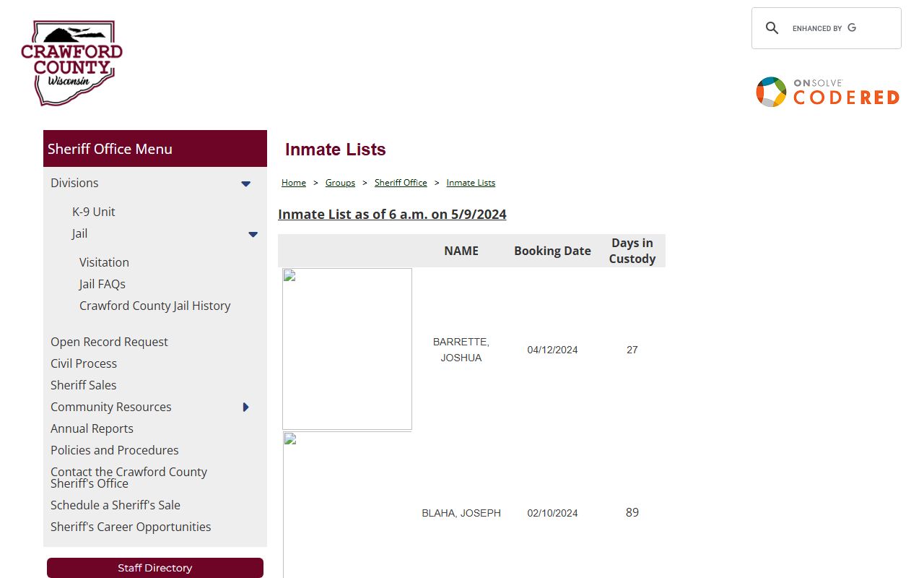
Task: Open Sheriff Sales
Action: coord(83,385)
